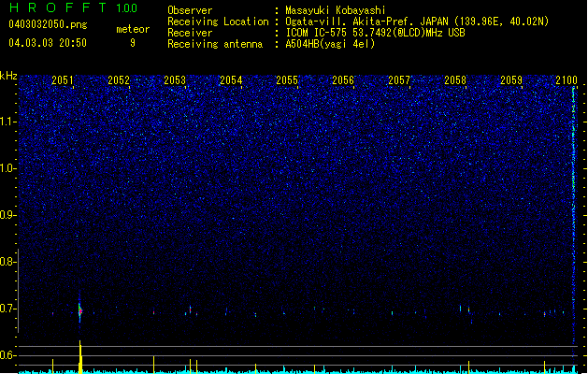This screenshot has width=588, height=374.
Task: Click the "Observer" field label
Action: point(190,10)
